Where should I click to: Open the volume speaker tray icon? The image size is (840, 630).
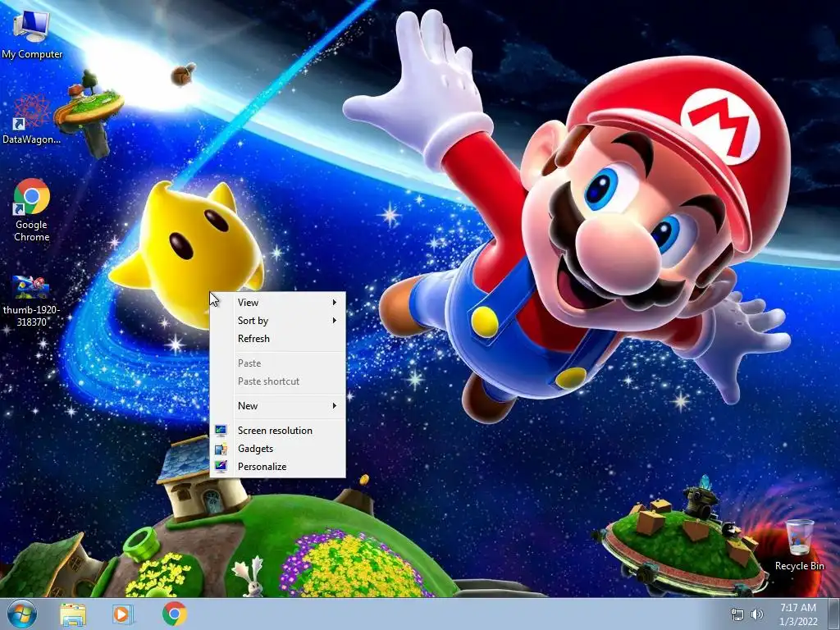click(x=757, y=614)
